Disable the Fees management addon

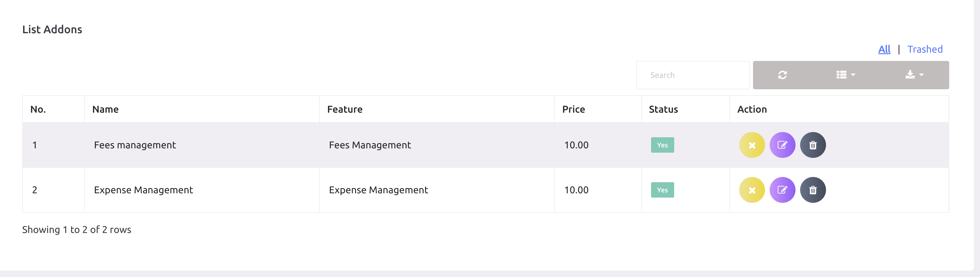click(752, 145)
